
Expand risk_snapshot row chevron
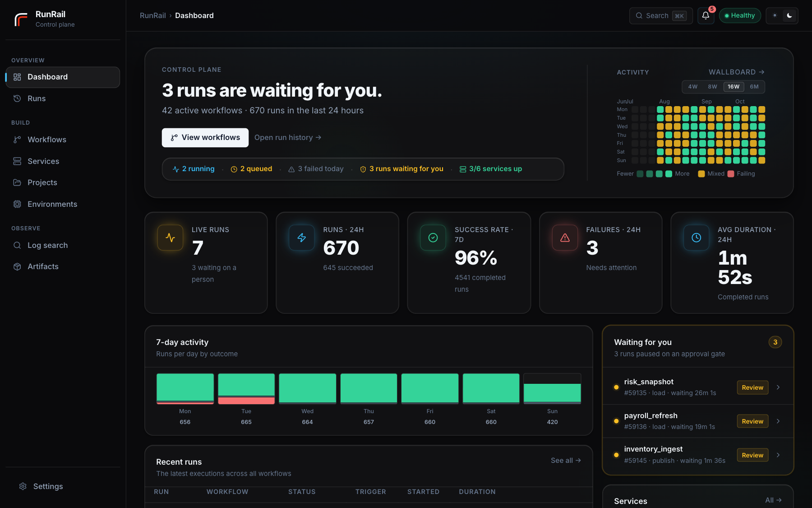[x=778, y=387]
